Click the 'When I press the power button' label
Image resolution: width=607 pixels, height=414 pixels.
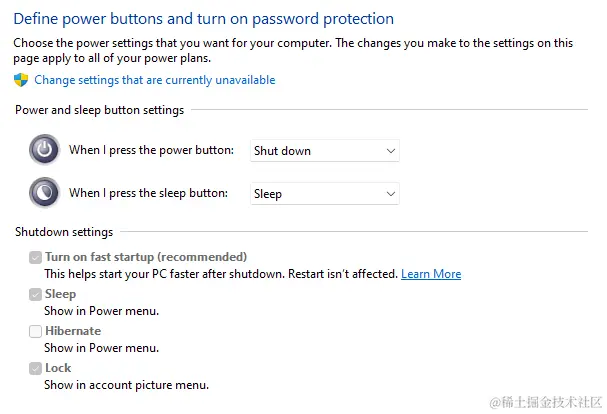[151, 151]
